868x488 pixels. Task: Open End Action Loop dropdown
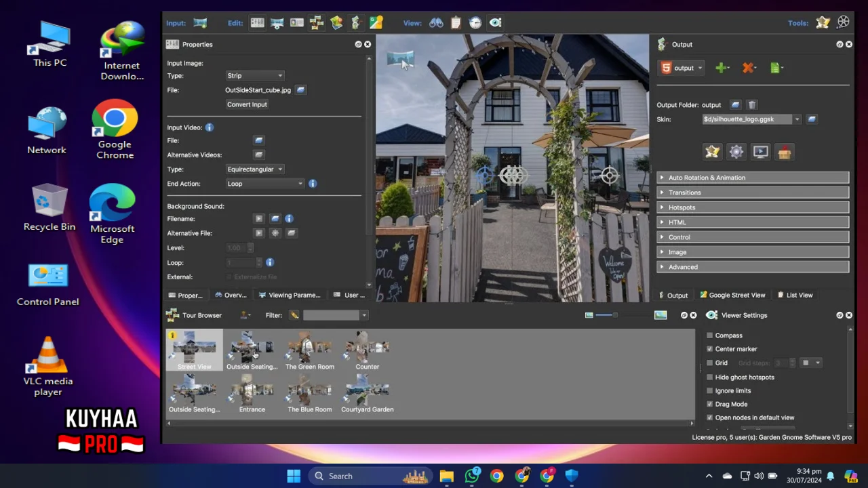point(265,184)
